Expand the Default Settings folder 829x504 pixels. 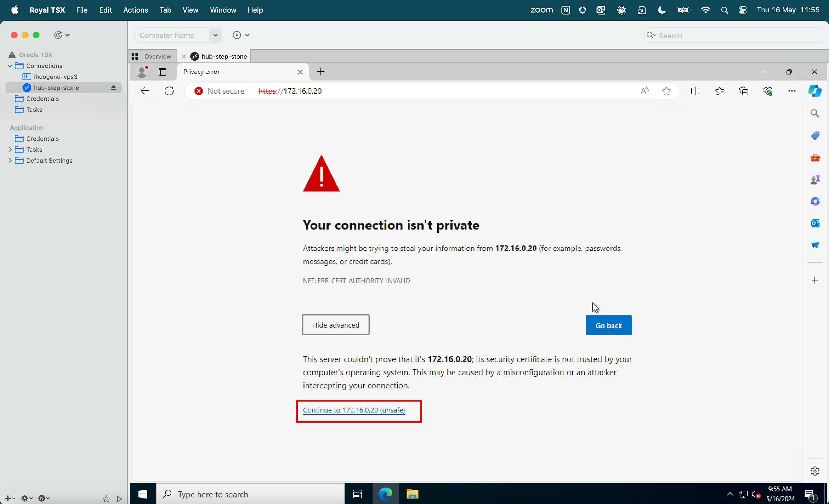10,160
